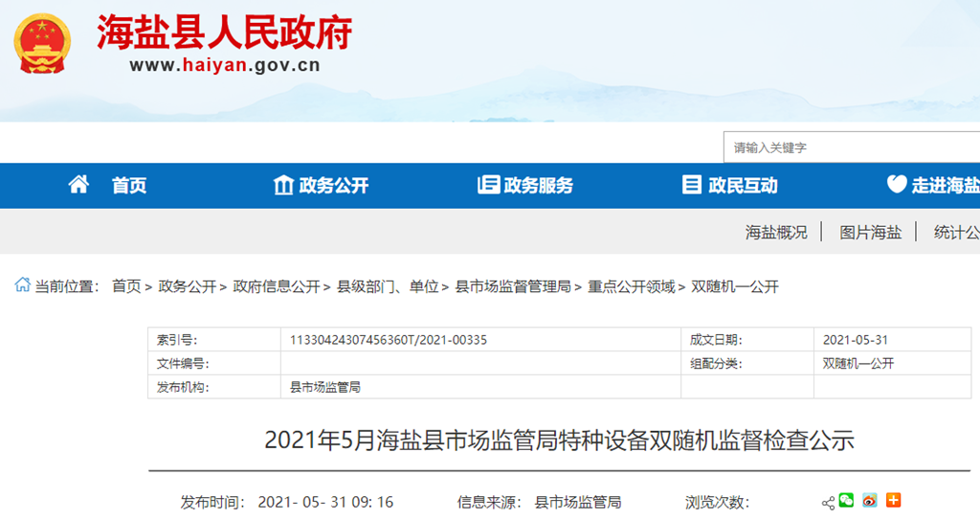Click the publish time 2021-05-31 09:16
Viewport: 980px width, 520px height.
tap(325, 502)
